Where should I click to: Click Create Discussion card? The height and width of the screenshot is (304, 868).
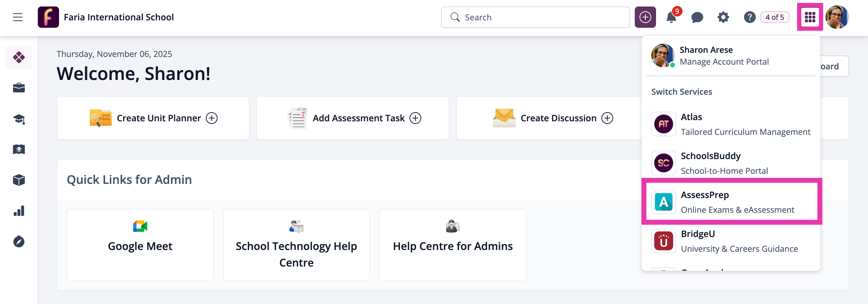click(x=553, y=118)
